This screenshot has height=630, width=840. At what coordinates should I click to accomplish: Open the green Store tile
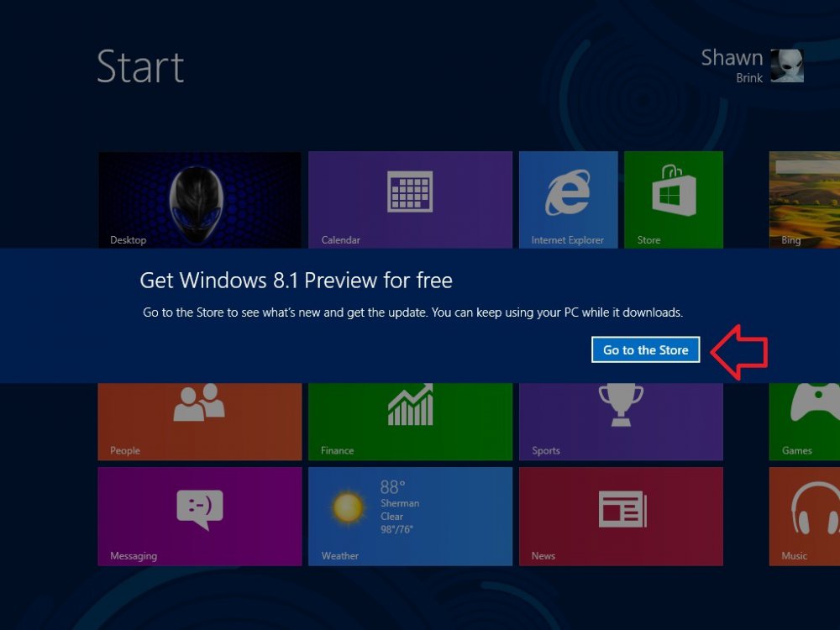[674, 200]
